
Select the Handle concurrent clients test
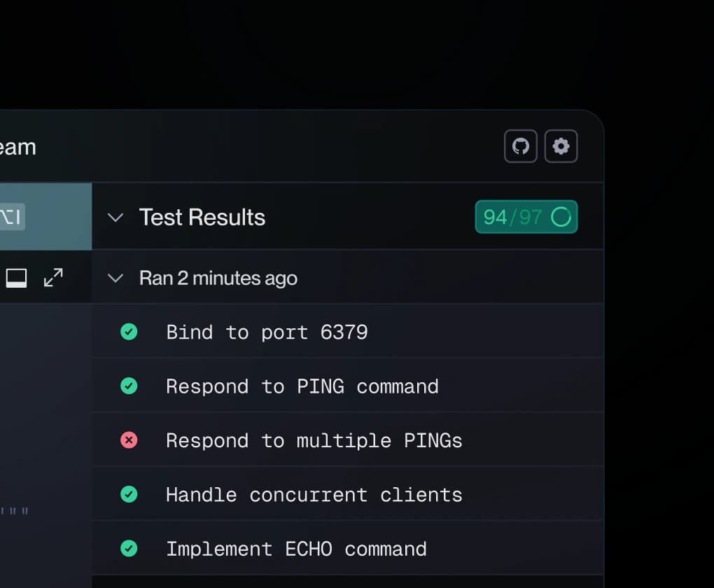[x=314, y=495]
